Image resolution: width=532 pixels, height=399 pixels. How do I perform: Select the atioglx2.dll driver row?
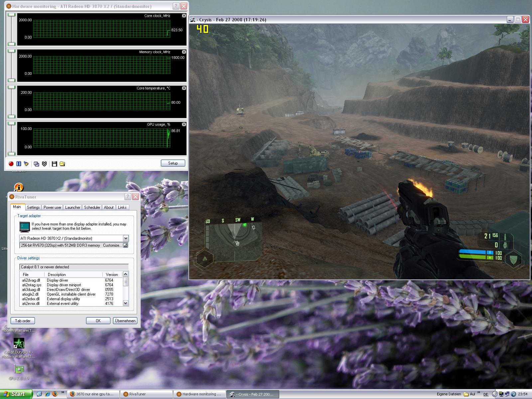pos(71,294)
